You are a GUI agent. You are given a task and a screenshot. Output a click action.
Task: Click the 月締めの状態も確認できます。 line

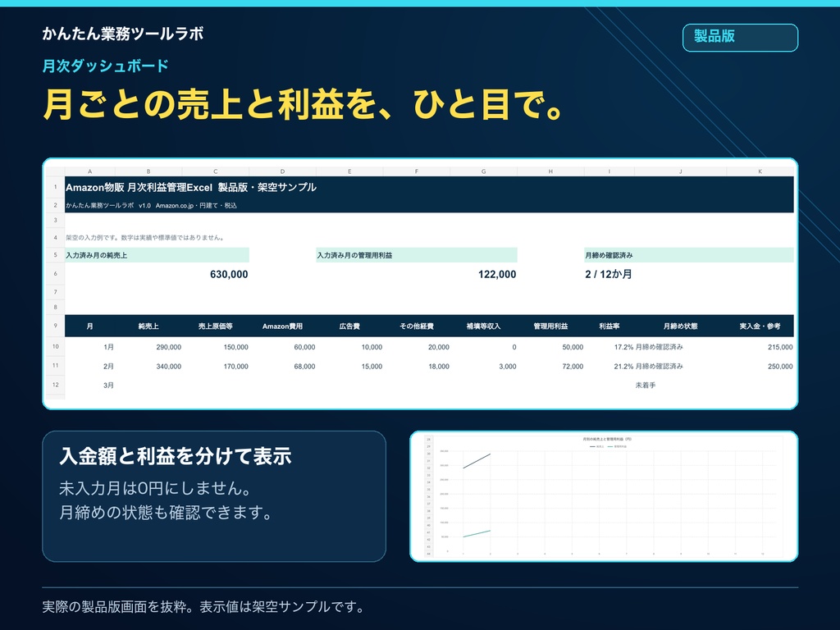click(166, 512)
